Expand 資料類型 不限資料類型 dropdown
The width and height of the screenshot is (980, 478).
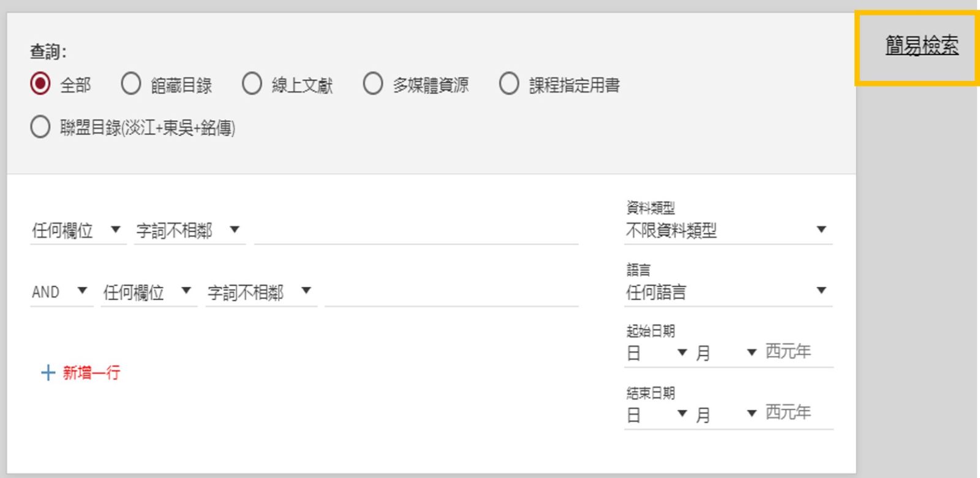[x=727, y=230]
